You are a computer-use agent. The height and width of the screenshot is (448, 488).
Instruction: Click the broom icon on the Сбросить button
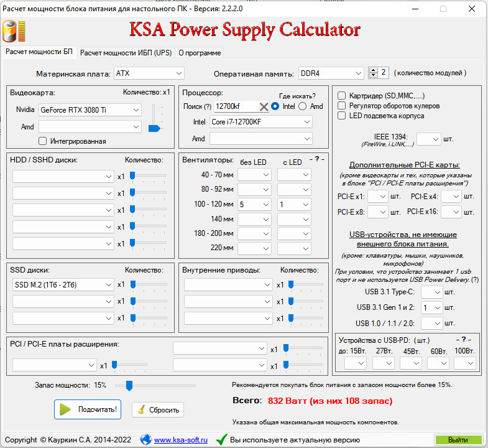coord(142,409)
